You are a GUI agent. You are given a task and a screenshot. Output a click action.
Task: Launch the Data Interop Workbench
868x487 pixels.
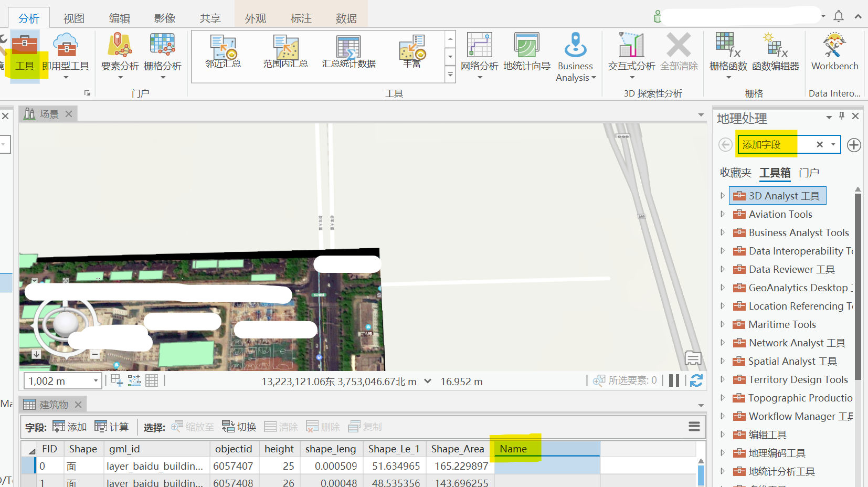point(835,52)
